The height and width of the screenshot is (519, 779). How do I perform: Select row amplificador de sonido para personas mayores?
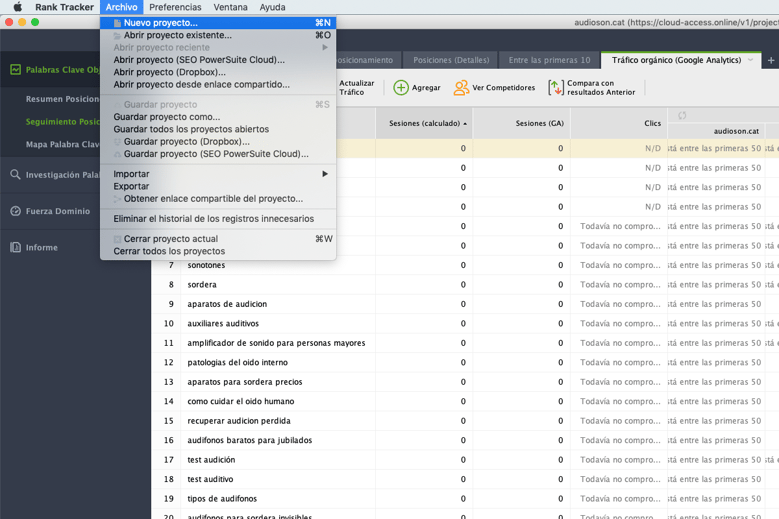465,343
